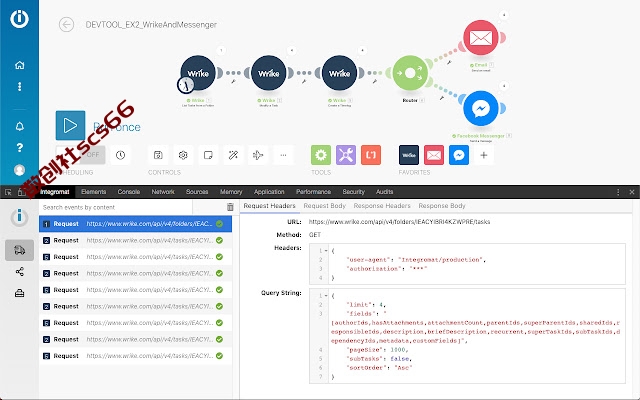Show the Request Body tab
This screenshot has width=640, height=400.
click(x=324, y=206)
